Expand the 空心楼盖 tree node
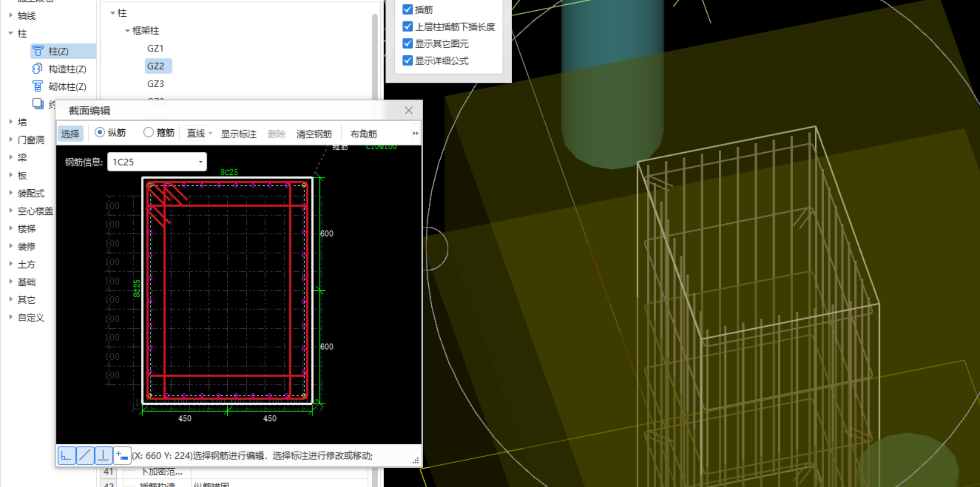The width and height of the screenshot is (980, 487). tap(11, 210)
